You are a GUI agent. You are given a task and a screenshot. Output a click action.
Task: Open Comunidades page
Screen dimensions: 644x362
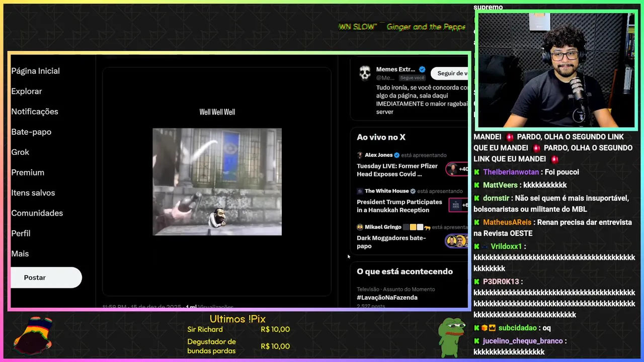pos(37,213)
